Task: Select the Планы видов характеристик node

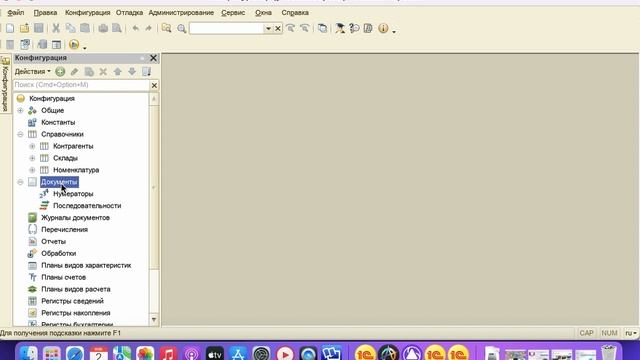Action: pyautogui.click(x=86, y=265)
